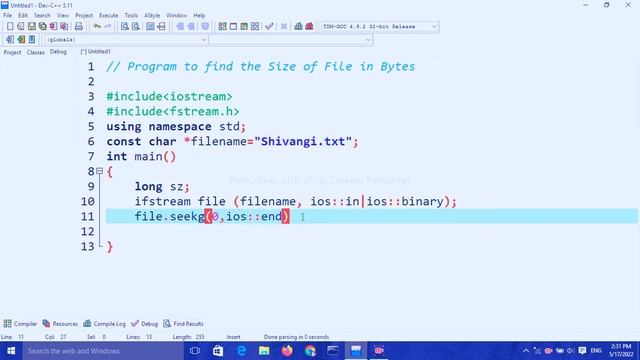Show hidden system tray icons
The height and width of the screenshot is (360, 640).
[x=526, y=351]
